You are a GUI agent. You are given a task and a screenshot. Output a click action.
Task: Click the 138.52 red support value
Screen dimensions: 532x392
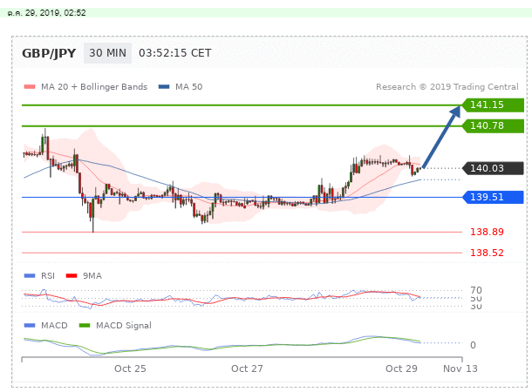point(487,253)
